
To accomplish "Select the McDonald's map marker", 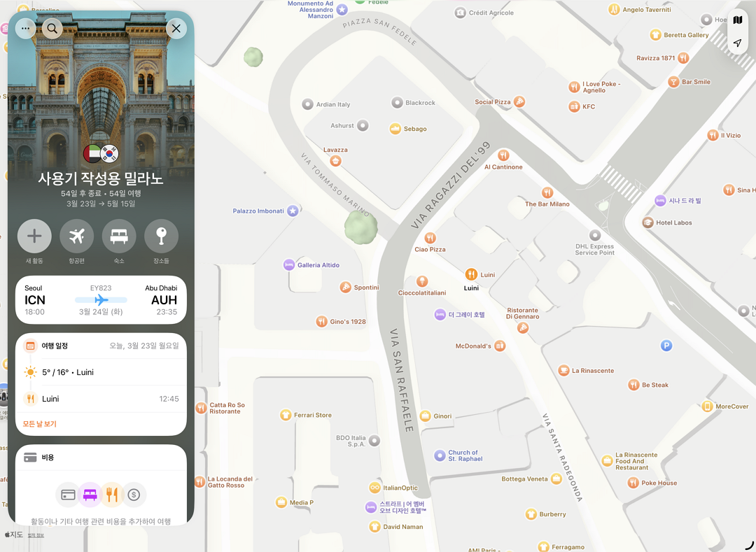I will (x=500, y=346).
